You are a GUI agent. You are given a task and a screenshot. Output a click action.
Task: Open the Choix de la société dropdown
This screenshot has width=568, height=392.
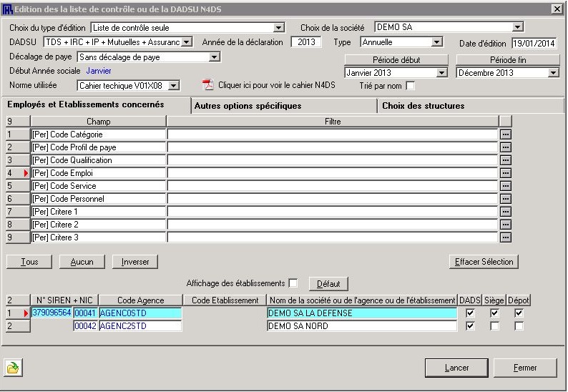point(518,28)
